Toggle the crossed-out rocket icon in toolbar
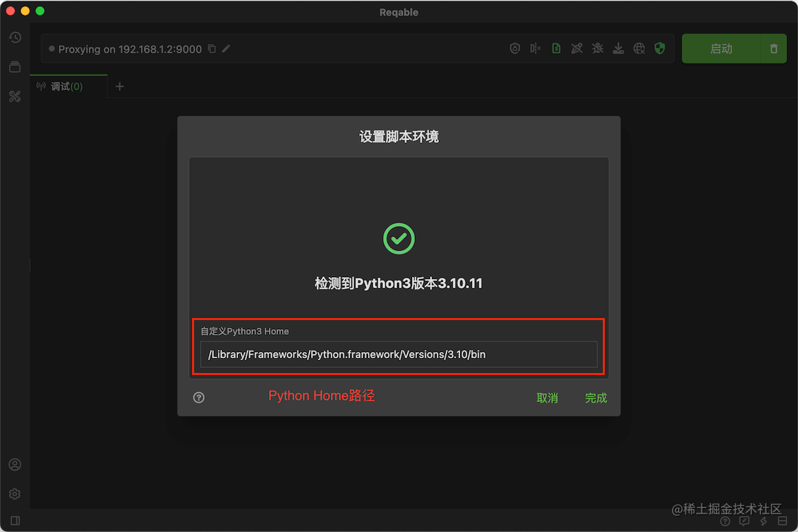 click(576, 48)
